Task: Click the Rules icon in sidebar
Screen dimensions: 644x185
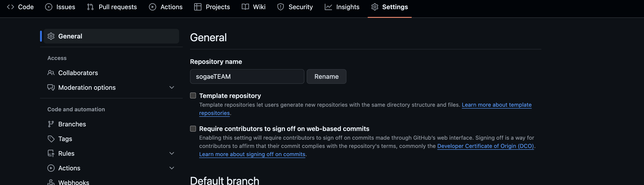Action: pos(51,153)
